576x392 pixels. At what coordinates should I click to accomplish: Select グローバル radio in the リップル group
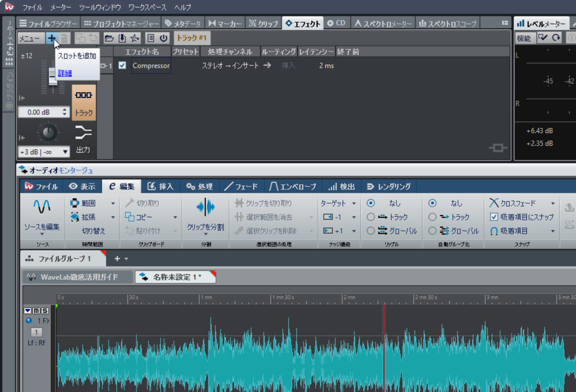coord(371,231)
